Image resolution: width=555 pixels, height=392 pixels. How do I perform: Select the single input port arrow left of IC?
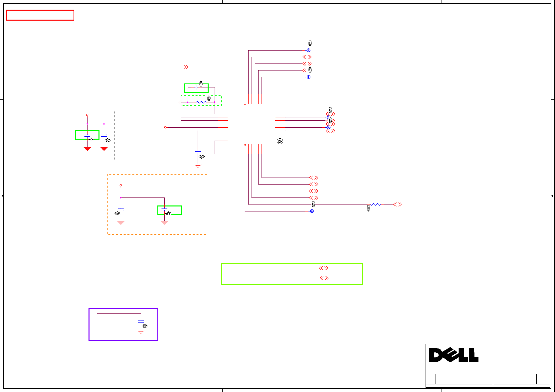point(186,67)
